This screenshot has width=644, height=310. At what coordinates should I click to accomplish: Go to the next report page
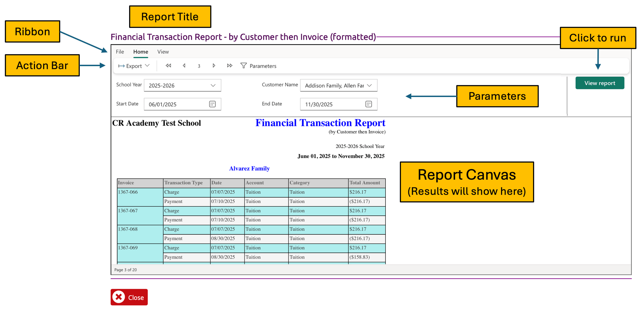click(214, 66)
